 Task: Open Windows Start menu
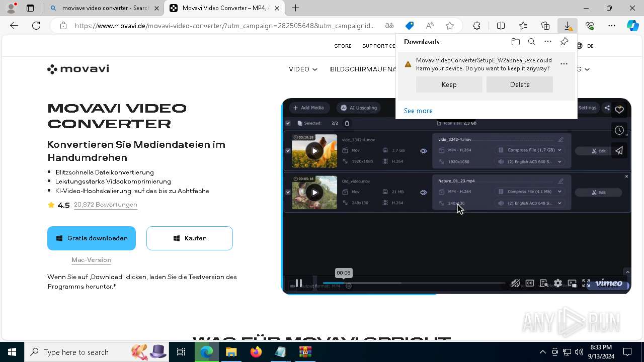[x=12, y=352]
